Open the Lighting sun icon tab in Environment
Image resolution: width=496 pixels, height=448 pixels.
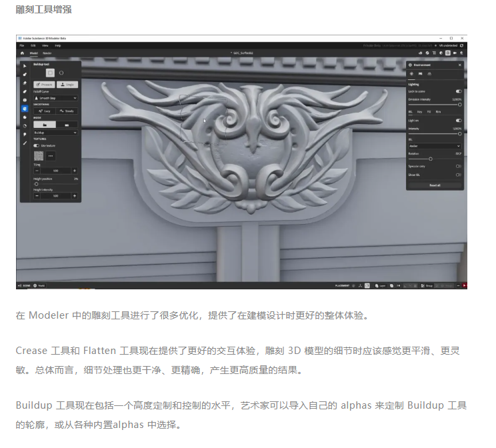coord(411,74)
